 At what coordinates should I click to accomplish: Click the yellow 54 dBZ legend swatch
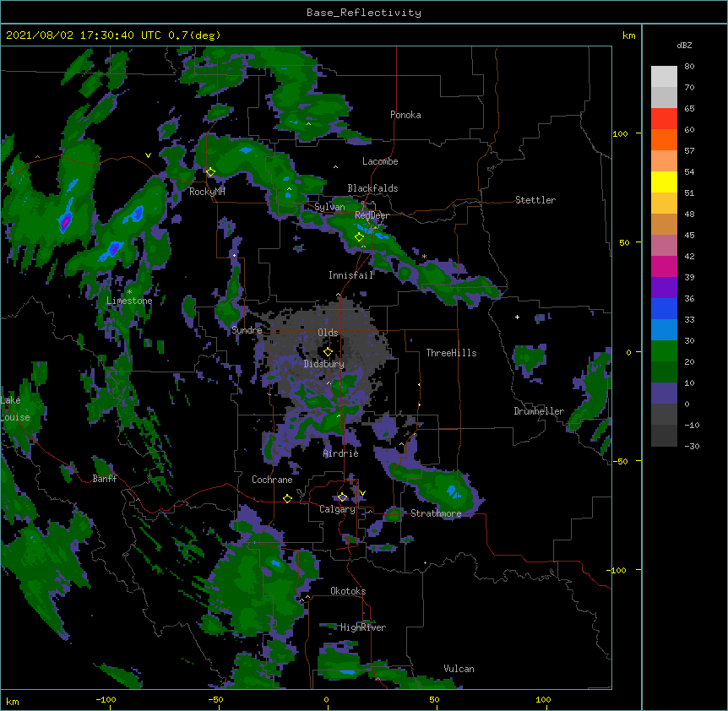click(664, 182)
